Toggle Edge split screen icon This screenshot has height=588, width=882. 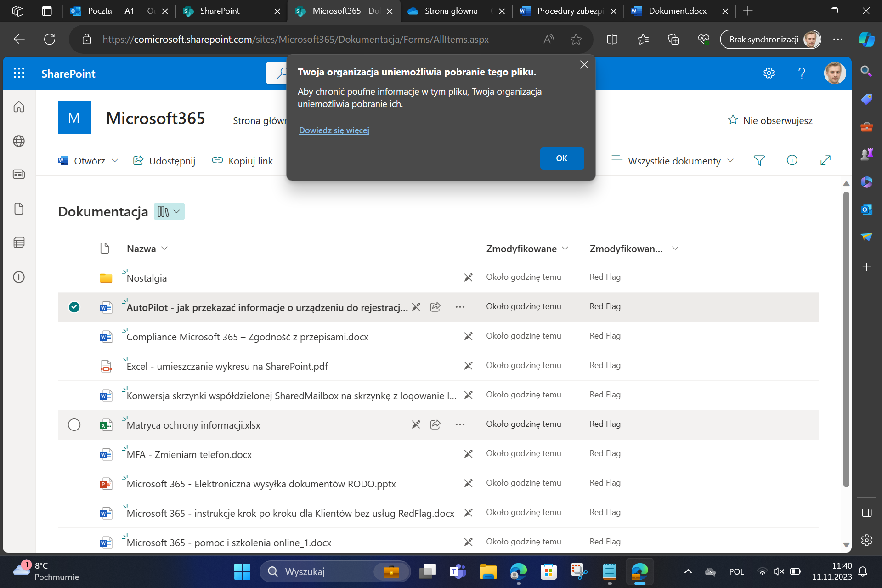click(612, 40)
